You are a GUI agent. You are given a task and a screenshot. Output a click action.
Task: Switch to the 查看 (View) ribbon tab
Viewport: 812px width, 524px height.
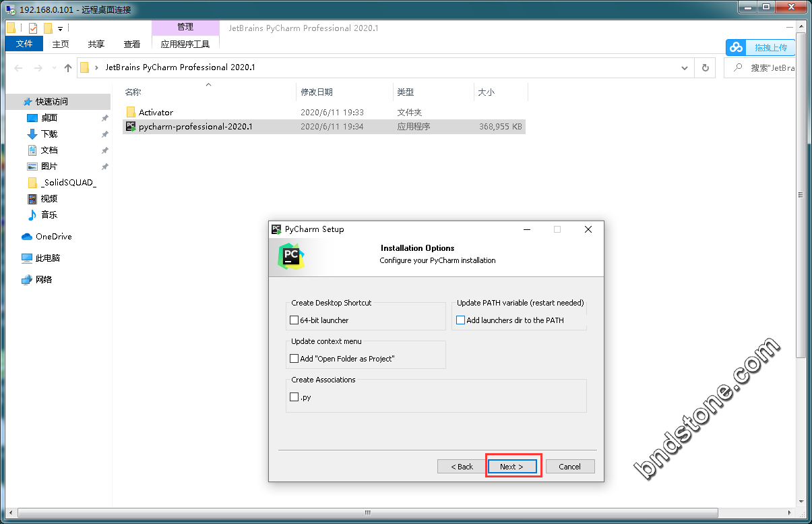pyautogui.click(x=132, y=44)
